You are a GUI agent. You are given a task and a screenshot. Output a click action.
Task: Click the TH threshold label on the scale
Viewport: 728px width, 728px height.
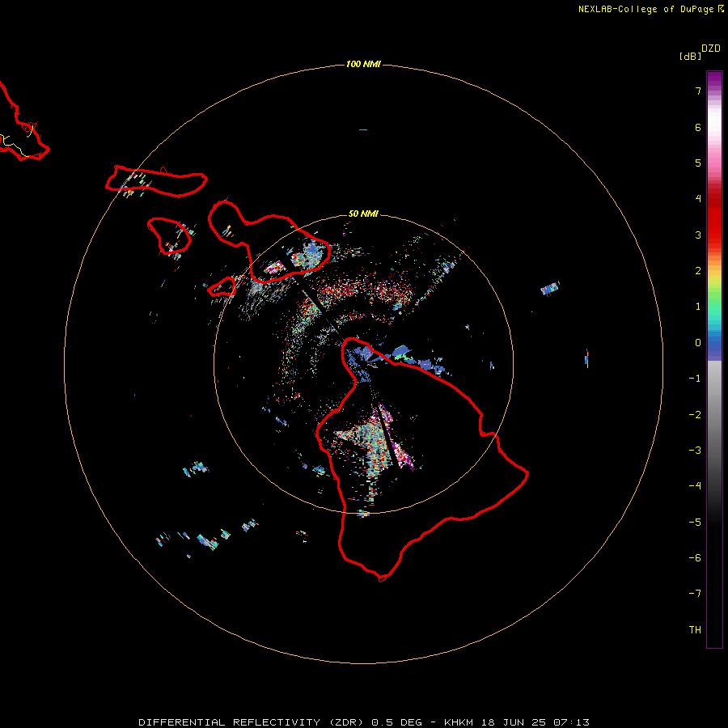point(695,630)
